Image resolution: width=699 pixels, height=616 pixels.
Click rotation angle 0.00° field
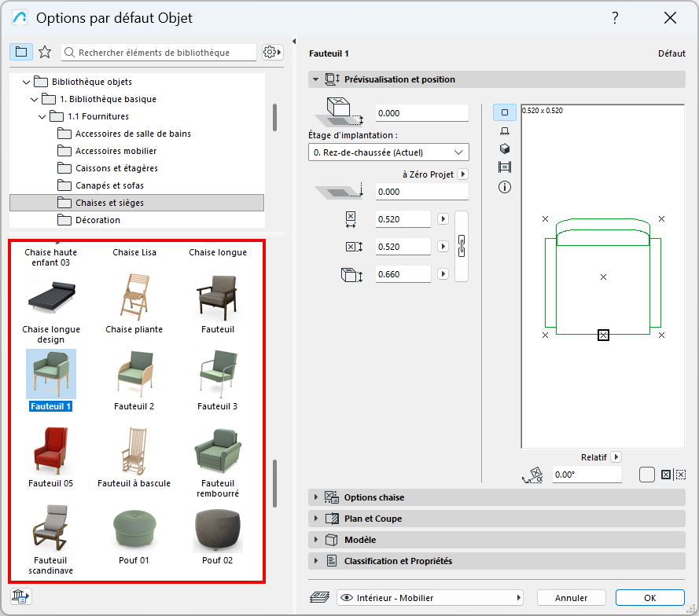point(587,475)
